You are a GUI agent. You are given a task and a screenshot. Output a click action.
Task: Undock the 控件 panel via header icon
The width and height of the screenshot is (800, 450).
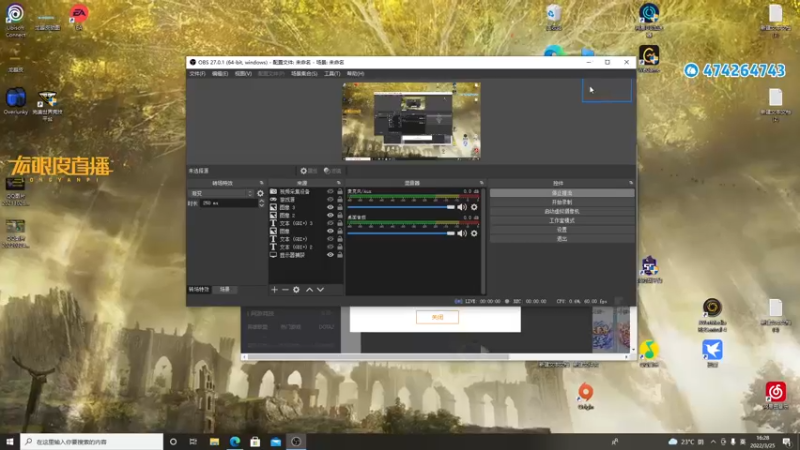pyautogui.click(x=631, y=183)
